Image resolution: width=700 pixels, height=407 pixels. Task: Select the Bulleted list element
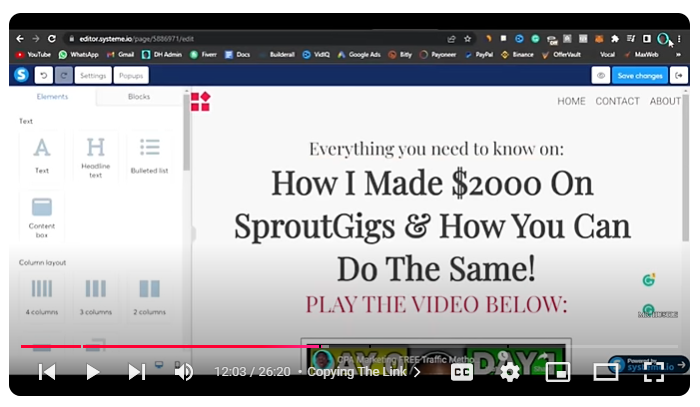point(150,156)
